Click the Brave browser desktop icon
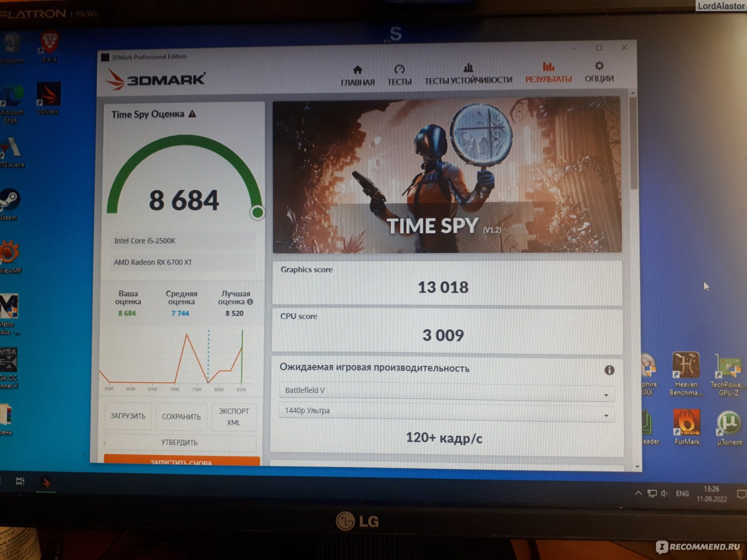 (x=49, y=47)
